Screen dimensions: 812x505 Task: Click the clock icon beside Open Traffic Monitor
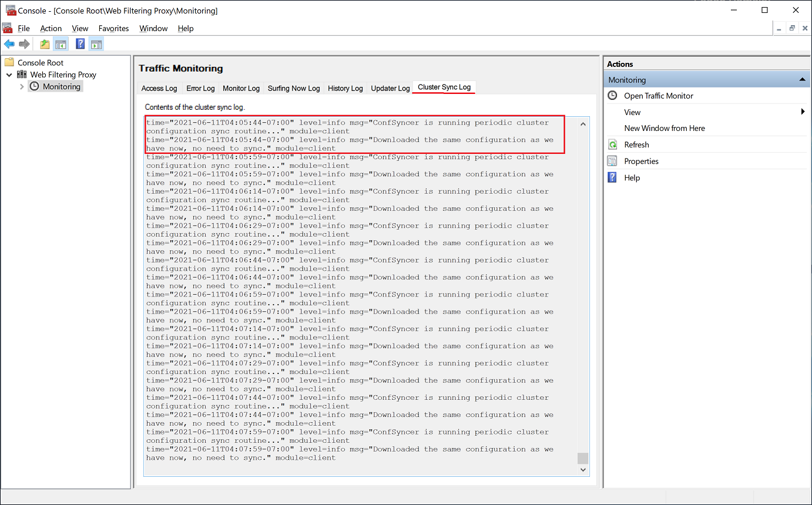pos(612,96)
